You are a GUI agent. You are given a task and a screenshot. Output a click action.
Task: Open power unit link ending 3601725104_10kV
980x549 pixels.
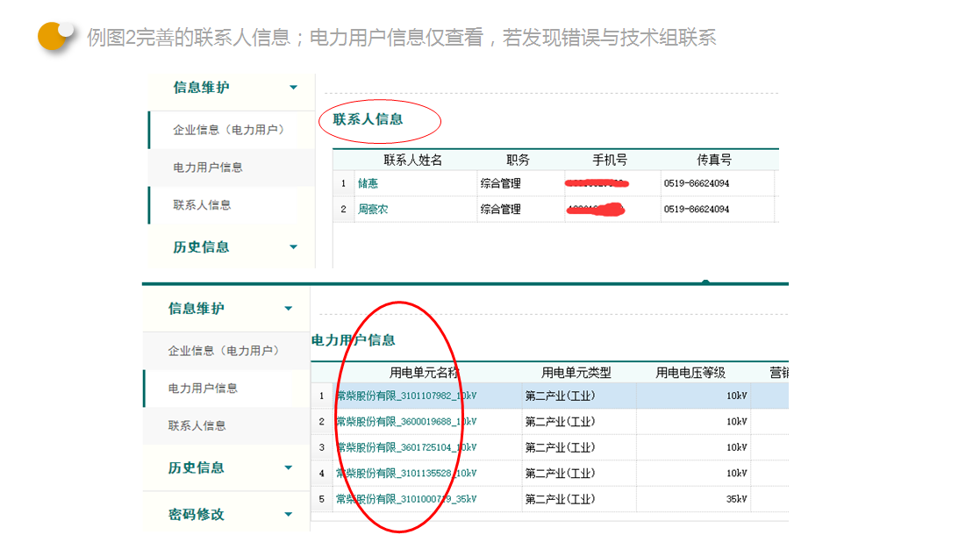click(x=406, y=447)
